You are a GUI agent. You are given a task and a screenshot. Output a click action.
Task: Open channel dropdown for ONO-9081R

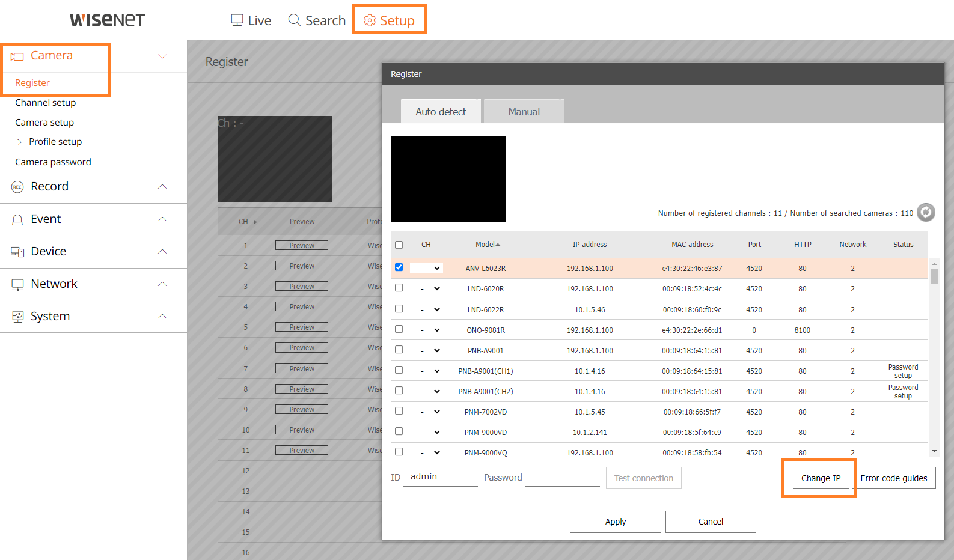[x=427, y=330]
